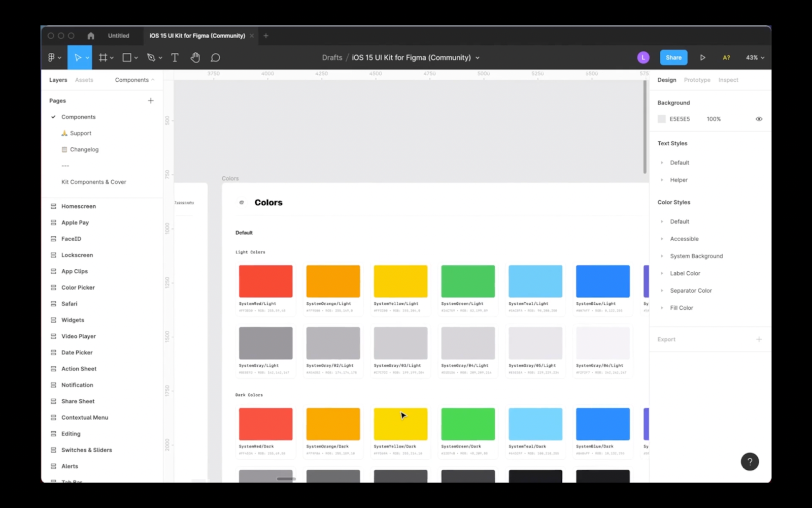Open new tab with plus button
The width and height of the screenshot is (812, 508).
click(x=266, y=36)
